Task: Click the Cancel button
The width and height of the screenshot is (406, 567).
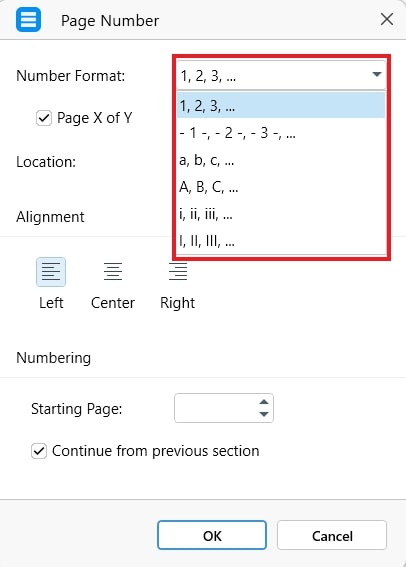Action: point(332,536)
